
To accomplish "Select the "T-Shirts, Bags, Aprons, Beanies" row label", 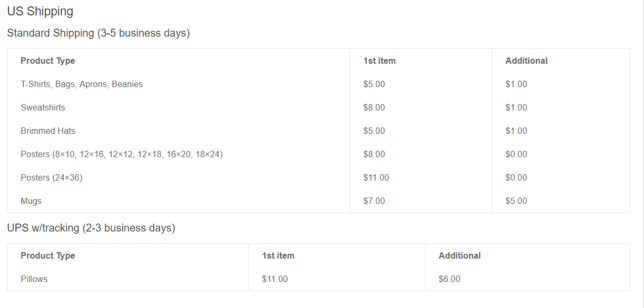I will (82, 84).
